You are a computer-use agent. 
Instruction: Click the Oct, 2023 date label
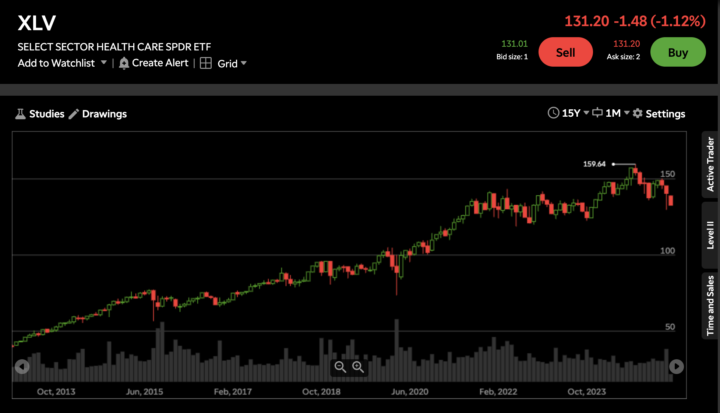(586, 392)
